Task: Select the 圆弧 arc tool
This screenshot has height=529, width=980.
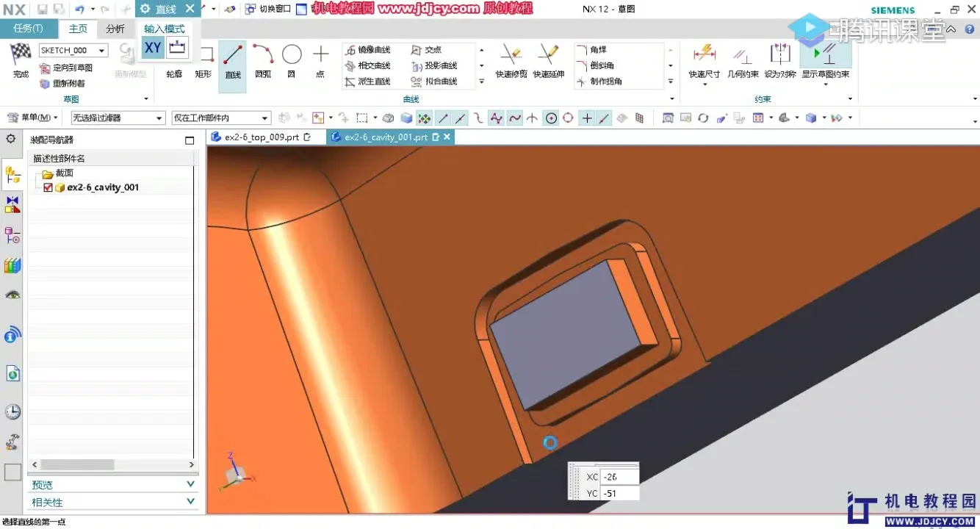Action: pyautogui.click(x=263, y=57)
